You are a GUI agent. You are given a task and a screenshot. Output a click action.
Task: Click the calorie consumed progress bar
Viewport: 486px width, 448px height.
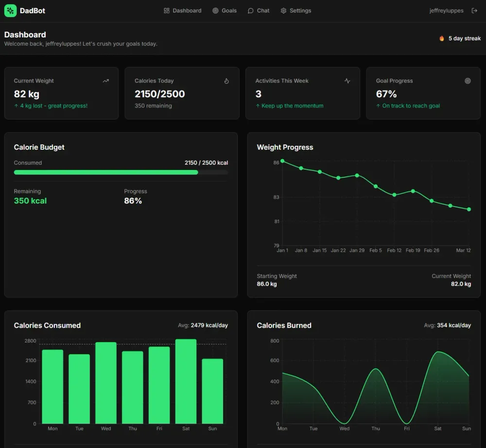pyautogui.click(x=121, y=172)
